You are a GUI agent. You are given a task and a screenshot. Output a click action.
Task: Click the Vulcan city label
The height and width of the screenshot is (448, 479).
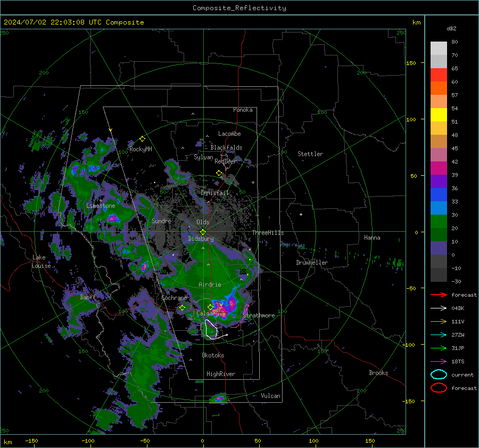click(270, 396)
